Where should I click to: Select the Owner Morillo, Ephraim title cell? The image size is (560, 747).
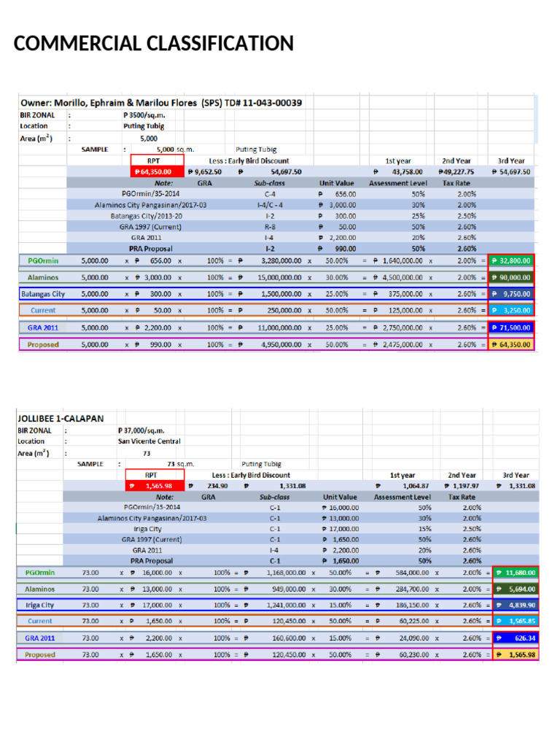(x=161, y=103)
